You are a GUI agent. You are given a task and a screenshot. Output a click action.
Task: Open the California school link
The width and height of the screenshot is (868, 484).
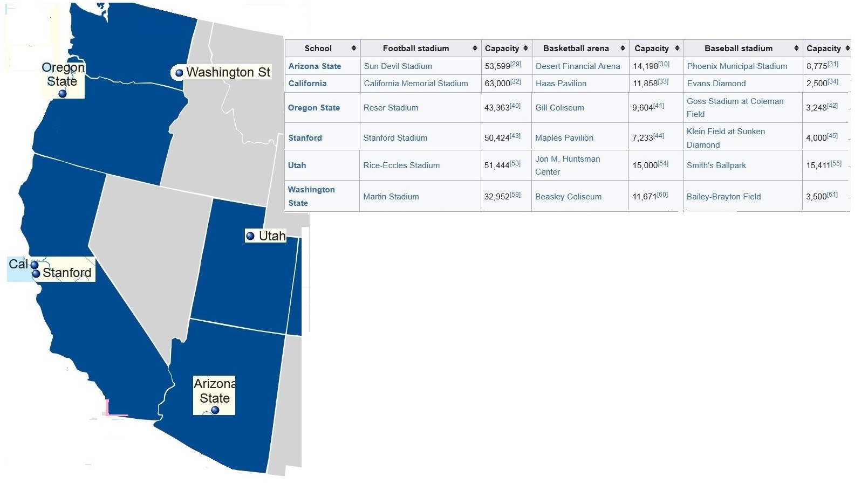click(x=307, y=83)
